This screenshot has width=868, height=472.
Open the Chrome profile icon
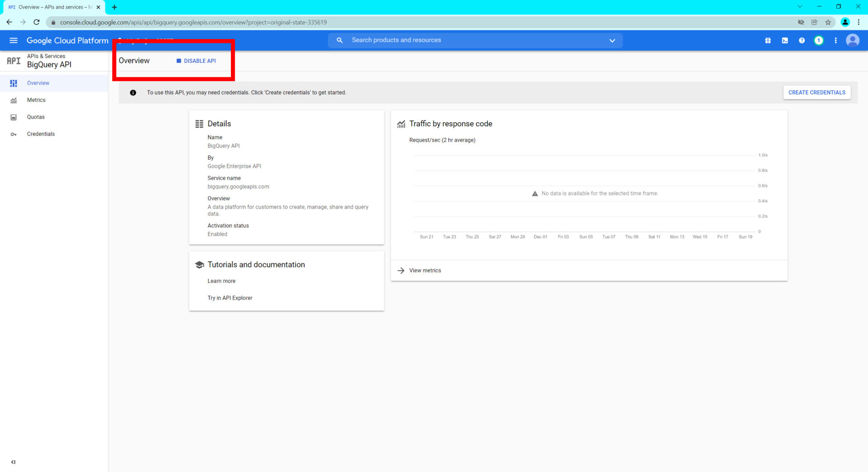pos(845,22)
